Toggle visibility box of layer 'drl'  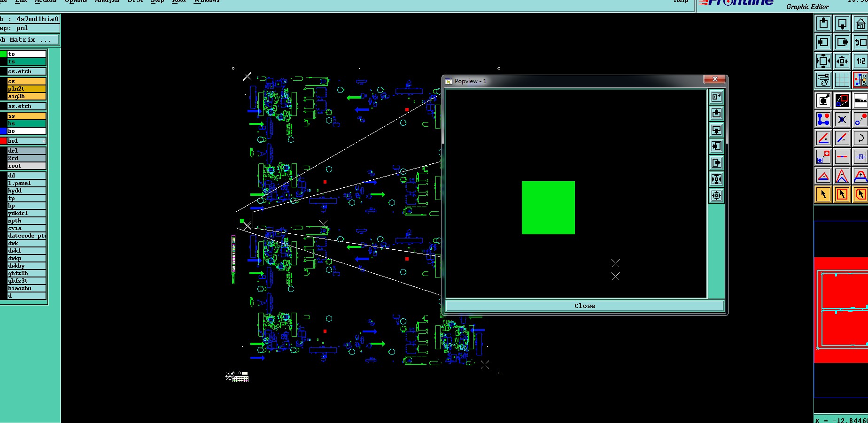[3, 151]
